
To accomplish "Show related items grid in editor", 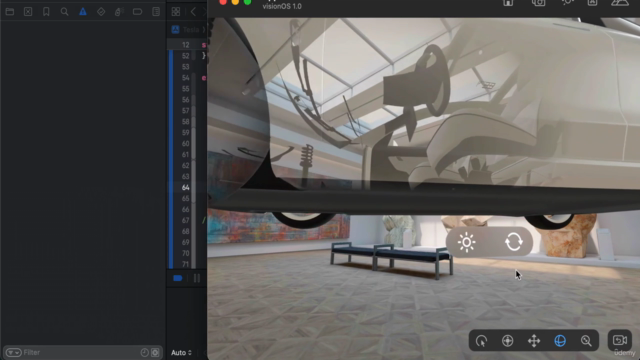I will [x=176, y=11].
